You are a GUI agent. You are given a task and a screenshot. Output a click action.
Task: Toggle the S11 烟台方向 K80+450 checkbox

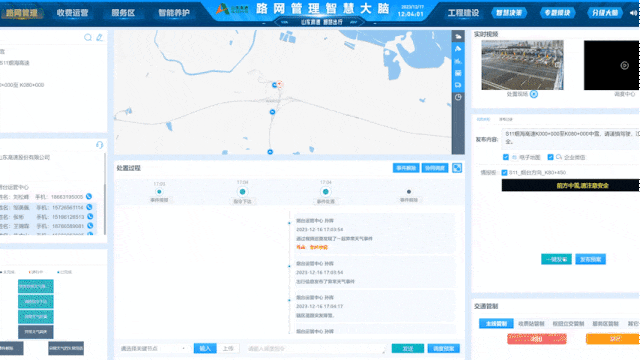click(x=504, y=173)
